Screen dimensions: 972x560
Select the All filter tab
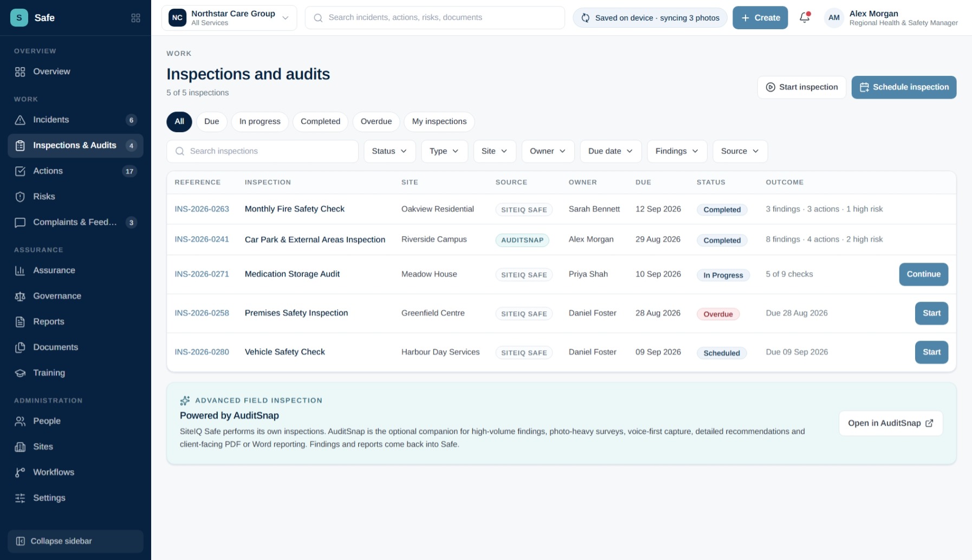tap(179, 121)
